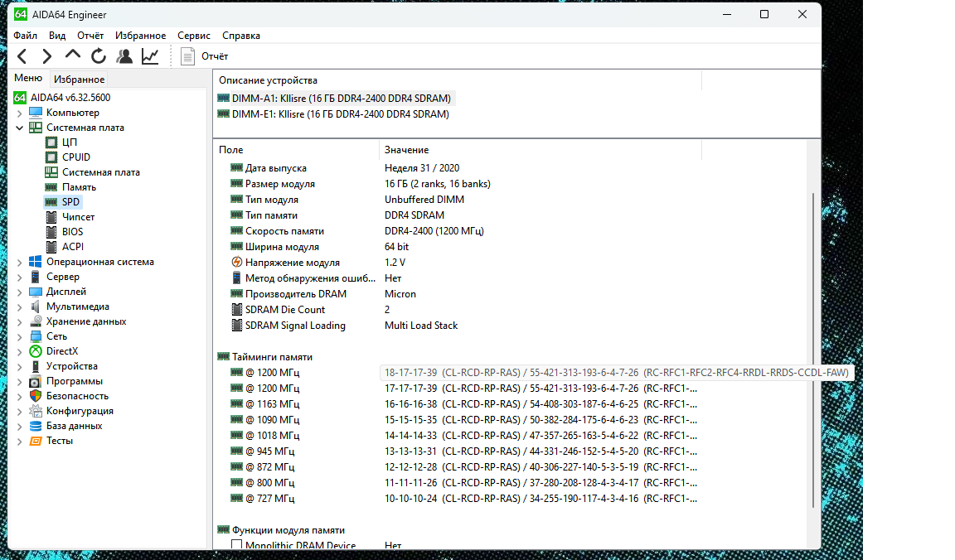Screen dimensions: 955x560
Task: Click the Компьютер monitor icon
Action: 36,113
